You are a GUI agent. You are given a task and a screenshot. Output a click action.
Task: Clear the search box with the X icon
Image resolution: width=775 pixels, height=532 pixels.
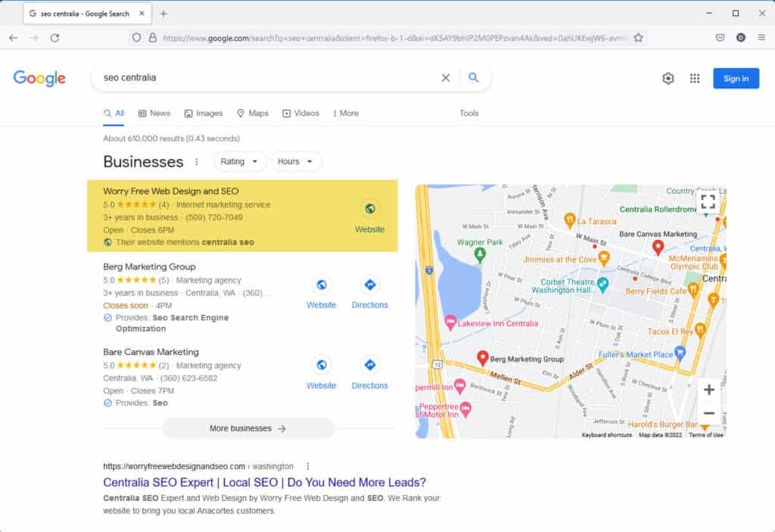(445, 78)
